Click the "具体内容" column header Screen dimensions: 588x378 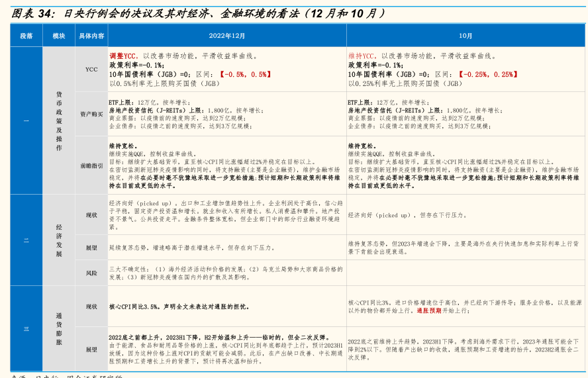coord(91,36)
